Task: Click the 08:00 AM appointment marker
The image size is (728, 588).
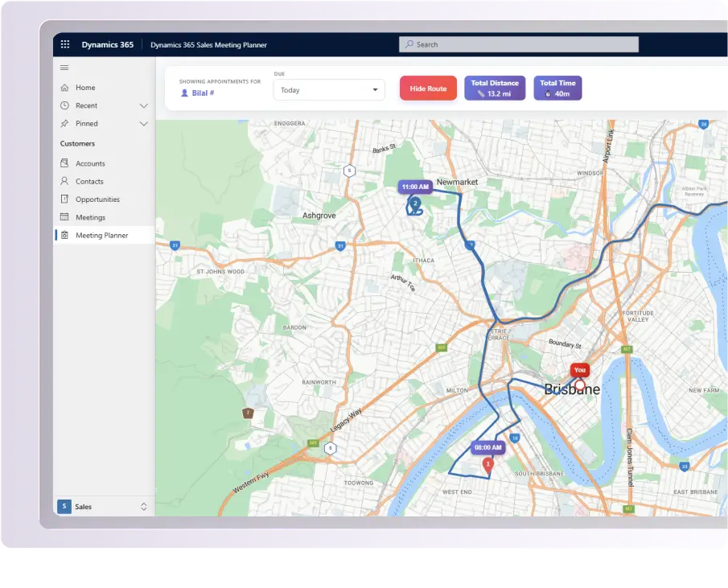Action: [488, 447]
